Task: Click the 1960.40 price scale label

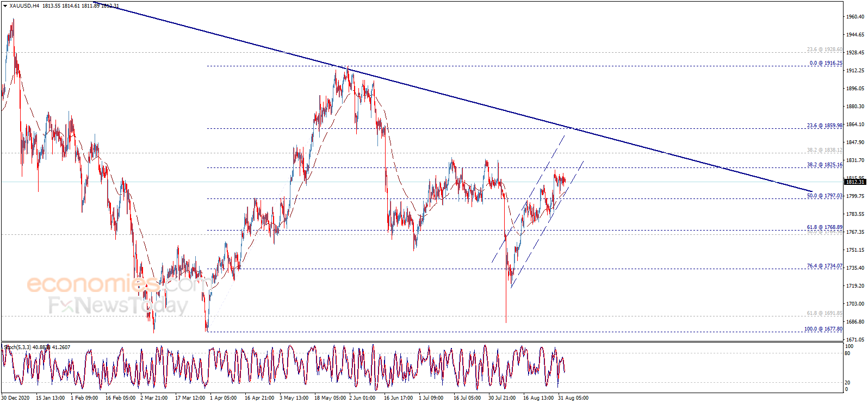Action: [855, 17]
